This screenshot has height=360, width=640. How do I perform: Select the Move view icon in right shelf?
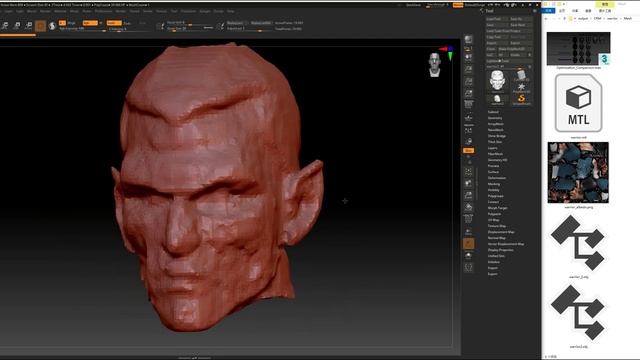468,183
